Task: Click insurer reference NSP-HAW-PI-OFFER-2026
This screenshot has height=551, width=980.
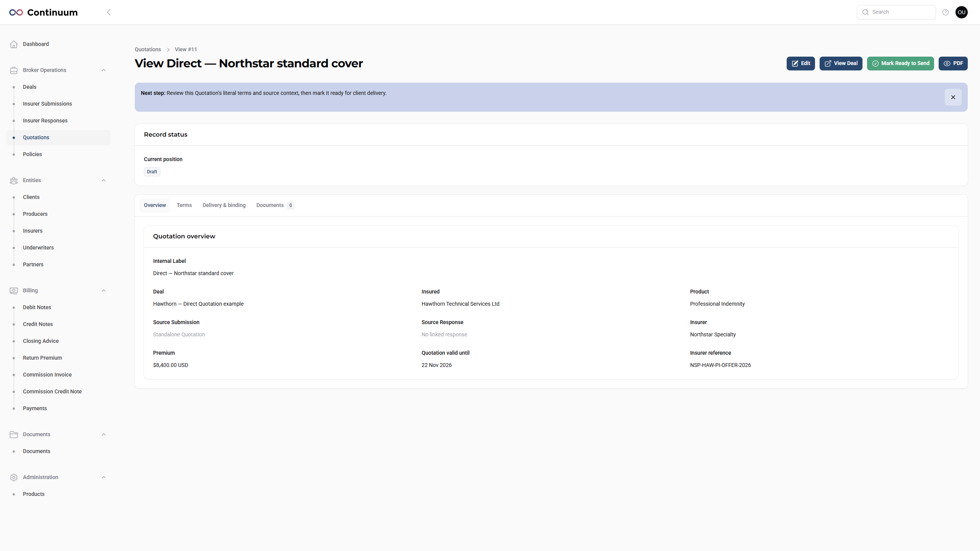Action: point(720,365)
